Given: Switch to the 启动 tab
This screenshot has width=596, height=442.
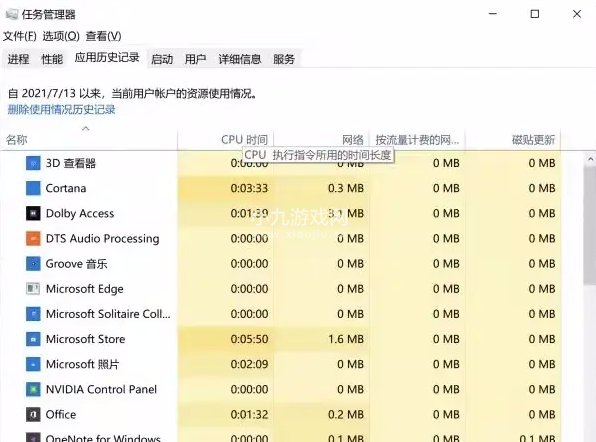Looking at the screenshot, I should (162, 59).
